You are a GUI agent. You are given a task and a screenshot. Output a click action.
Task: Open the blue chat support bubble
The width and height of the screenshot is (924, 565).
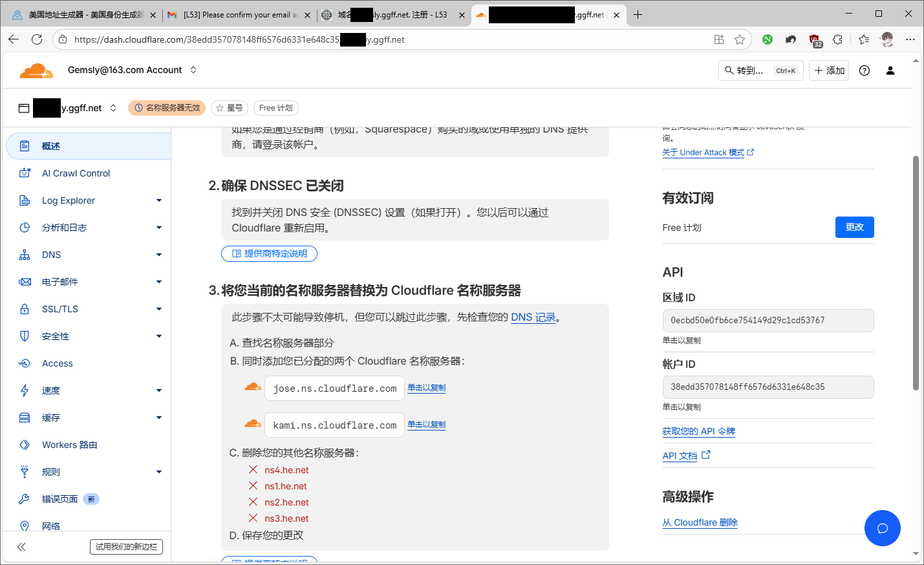[x=882, y=528]
